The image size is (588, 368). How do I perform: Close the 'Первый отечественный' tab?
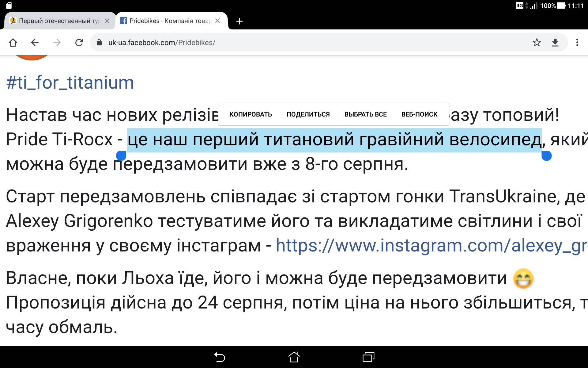click(x=107, y=21)
